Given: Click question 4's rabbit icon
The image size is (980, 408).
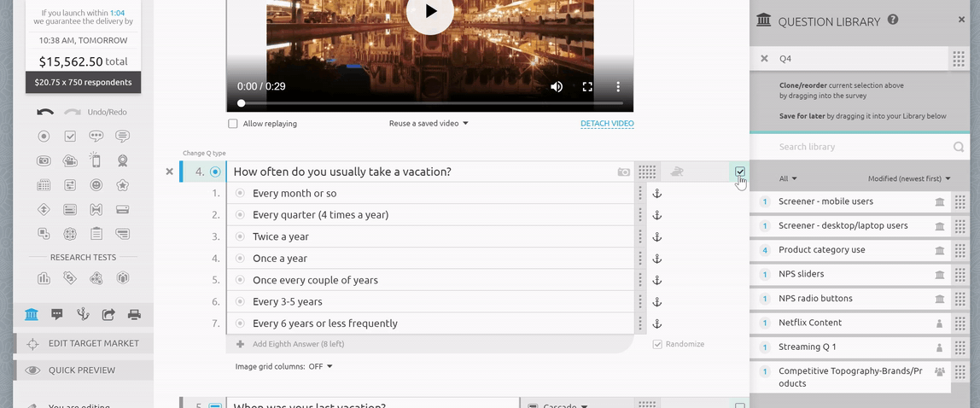Looking at the screenshot, I should pyautogui.click(x=676, y=172).
